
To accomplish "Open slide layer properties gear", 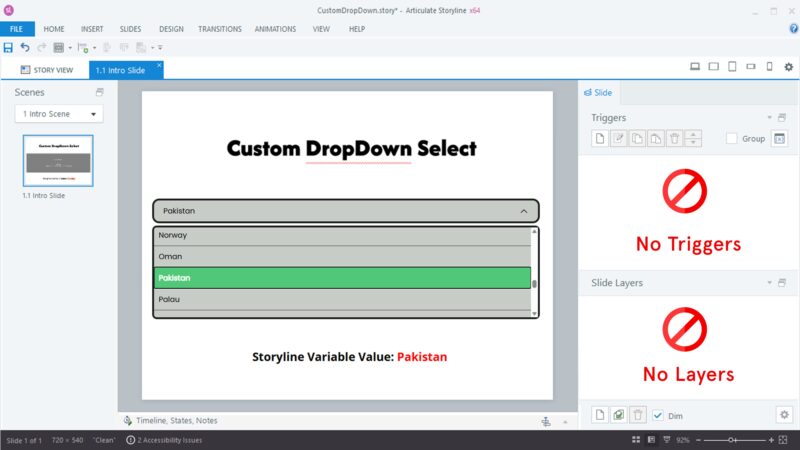I will click(x=784, y=415).
